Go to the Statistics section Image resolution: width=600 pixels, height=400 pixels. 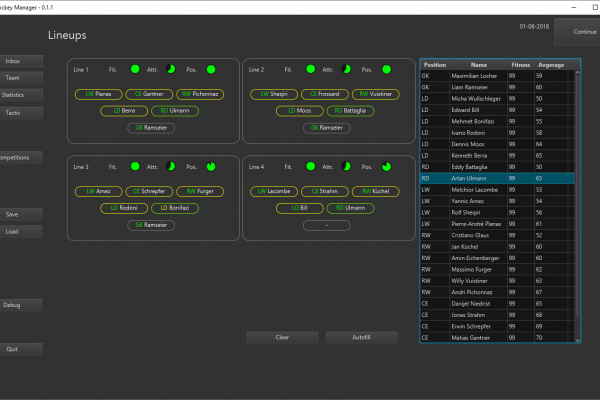[13, 95]
